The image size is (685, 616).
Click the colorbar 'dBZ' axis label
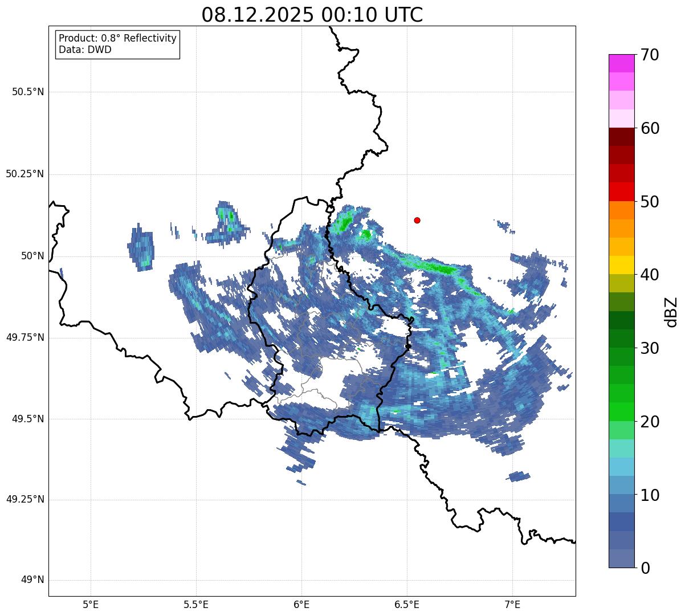(x=672, y=312)
